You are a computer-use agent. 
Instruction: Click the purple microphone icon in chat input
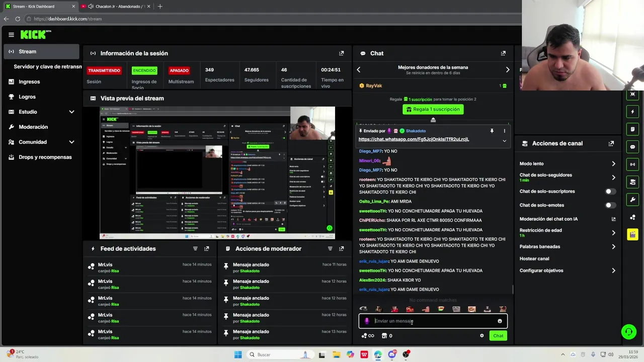point(367,321)
